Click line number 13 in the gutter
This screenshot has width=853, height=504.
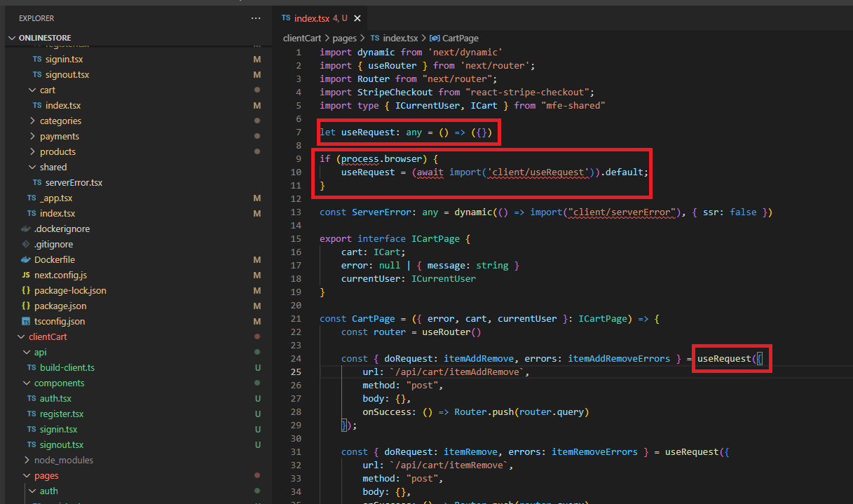click(297, 212)
